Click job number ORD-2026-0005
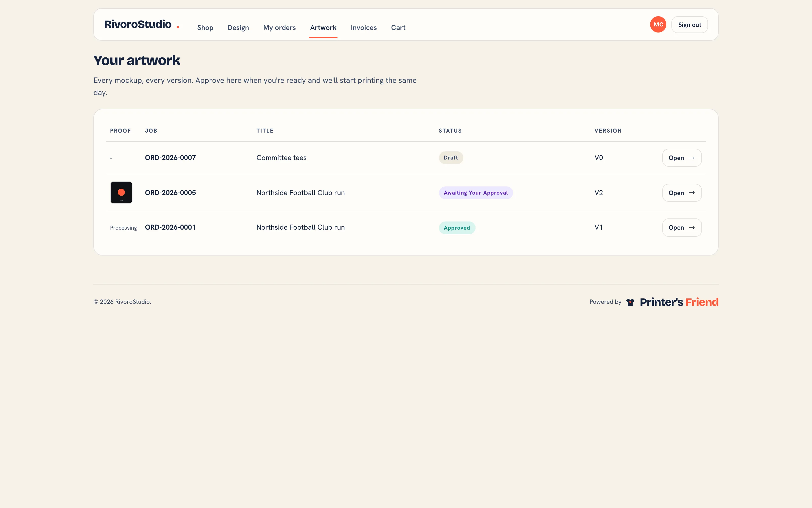Screen dimensions: 812x508 point(171,193)
